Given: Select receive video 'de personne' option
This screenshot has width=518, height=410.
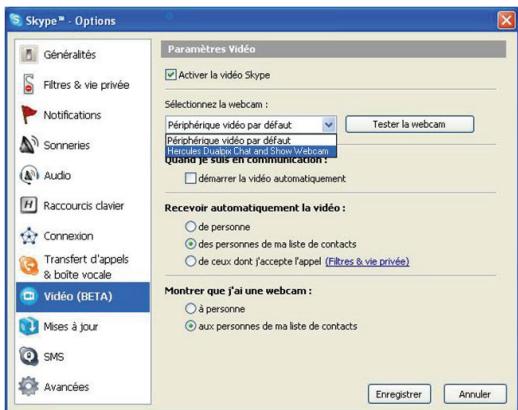Looking at the screenshot, I should [x=190, y=227].
